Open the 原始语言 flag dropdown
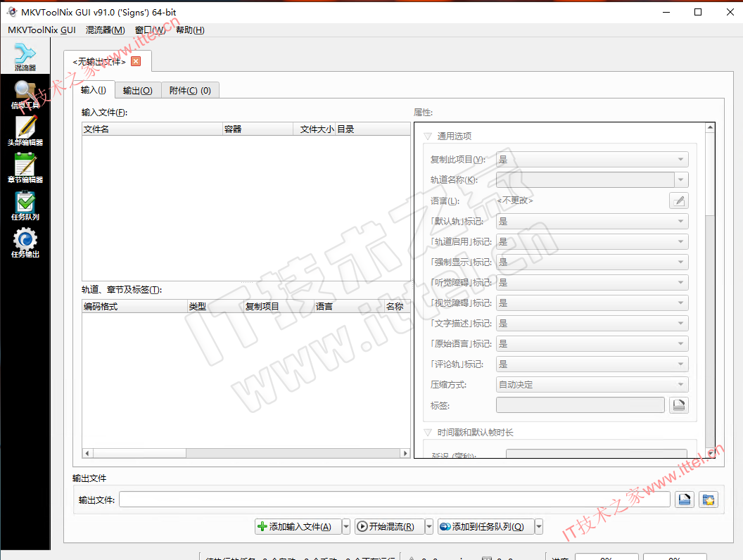The image size is (743, 560). (592, 343)
